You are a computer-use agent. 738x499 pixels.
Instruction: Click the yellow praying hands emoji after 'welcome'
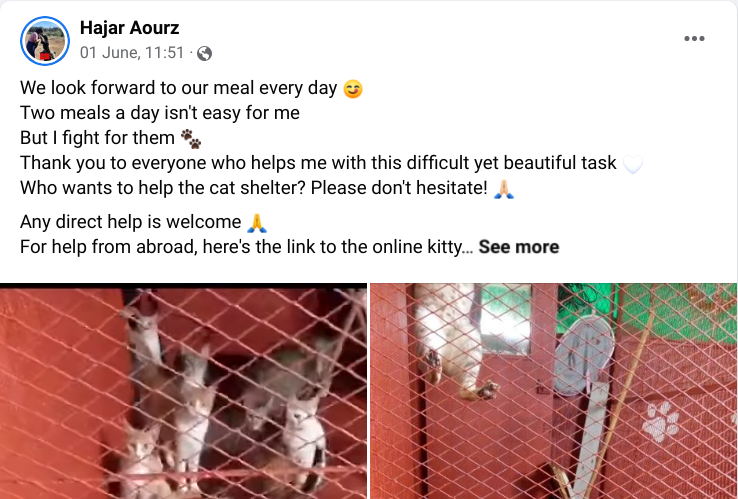coord(257,223)
